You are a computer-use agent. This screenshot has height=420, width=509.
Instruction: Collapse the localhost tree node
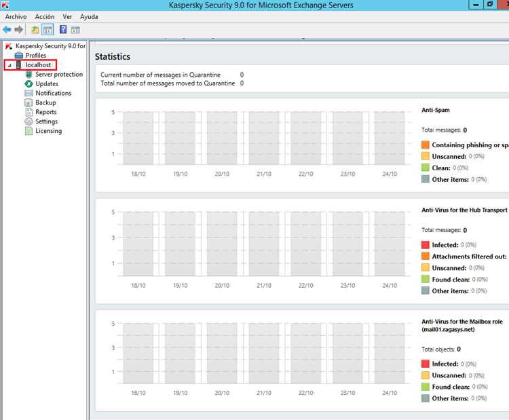(10, 66)
